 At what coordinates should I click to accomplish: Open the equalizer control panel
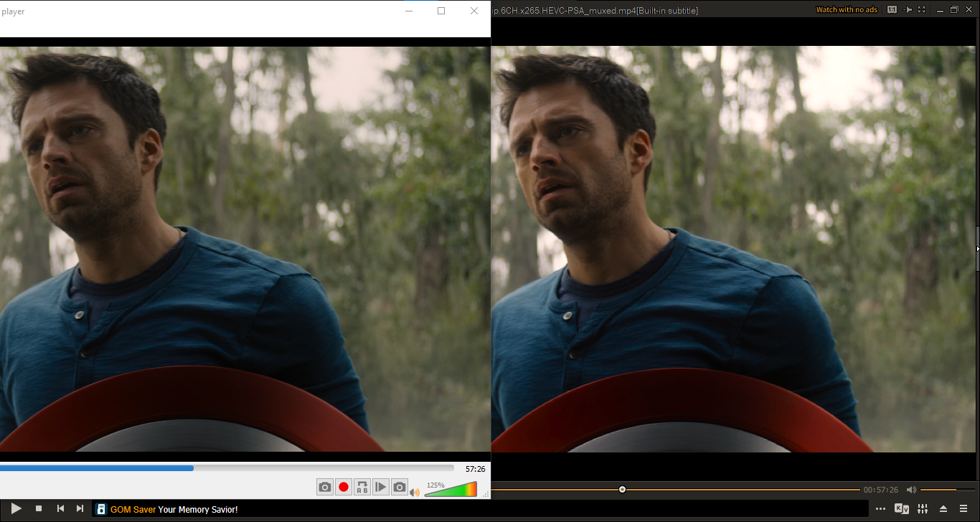pos(923,509)
